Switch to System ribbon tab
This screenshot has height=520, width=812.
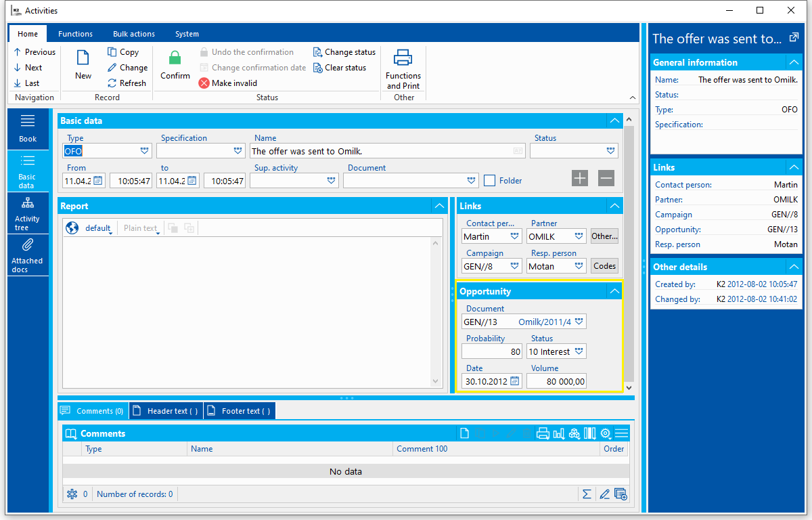(187, 34)
